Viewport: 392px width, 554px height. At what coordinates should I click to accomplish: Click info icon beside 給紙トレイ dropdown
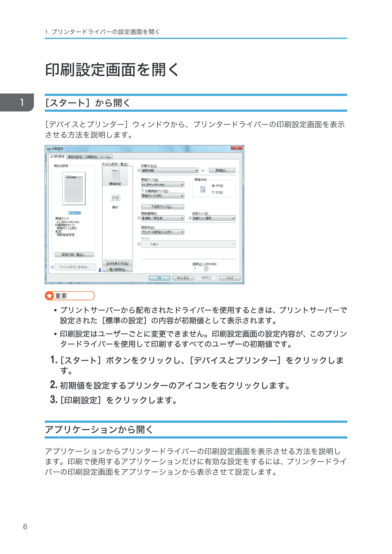[190, 218]
